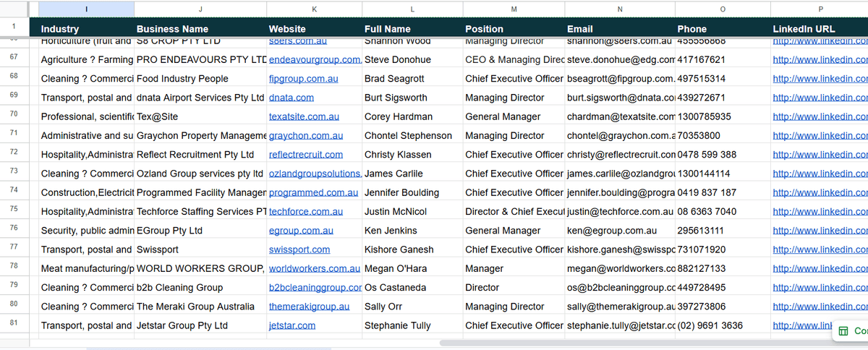Image resolution: width=868 pixels, height=350 pixels.
Task: Open LinkedIn URL for Steve Donohue
Action: coord(820,59)
